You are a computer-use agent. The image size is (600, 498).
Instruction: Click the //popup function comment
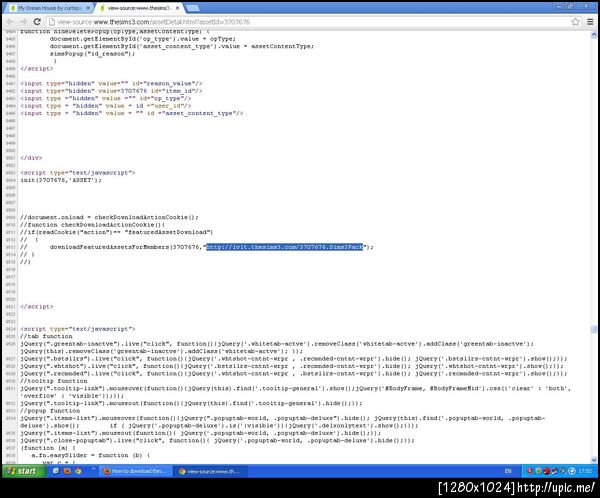coord(50,411)
